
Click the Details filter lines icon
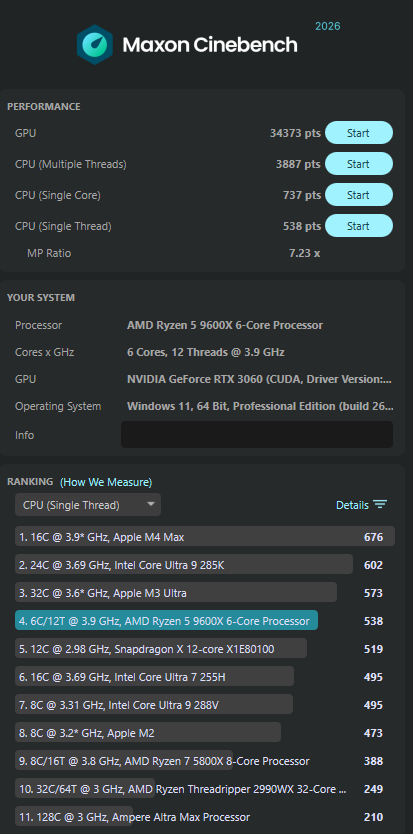(380, 505)
